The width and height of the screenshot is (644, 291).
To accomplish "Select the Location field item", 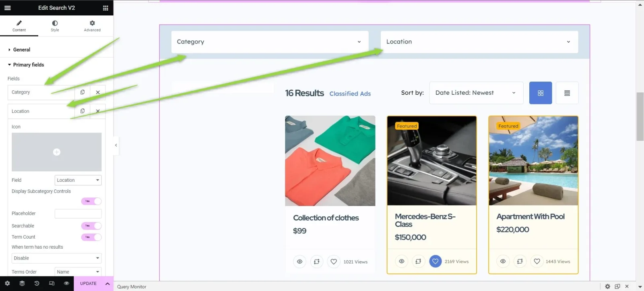I will [41, 111].
